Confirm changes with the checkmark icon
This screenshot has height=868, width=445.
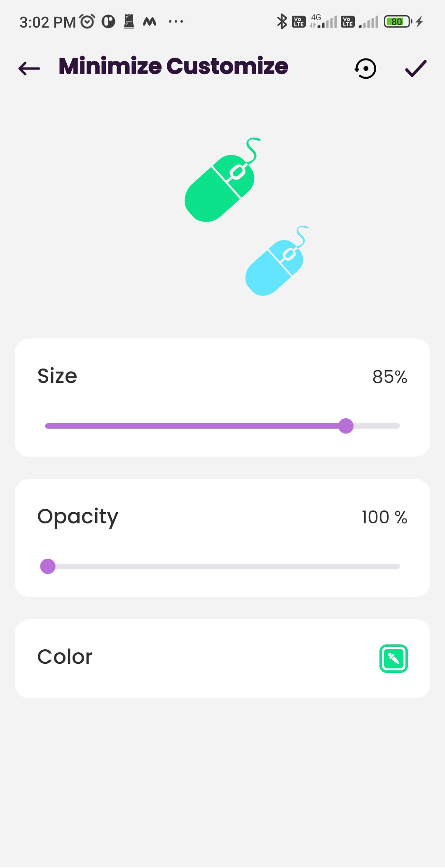click(416, 68)
